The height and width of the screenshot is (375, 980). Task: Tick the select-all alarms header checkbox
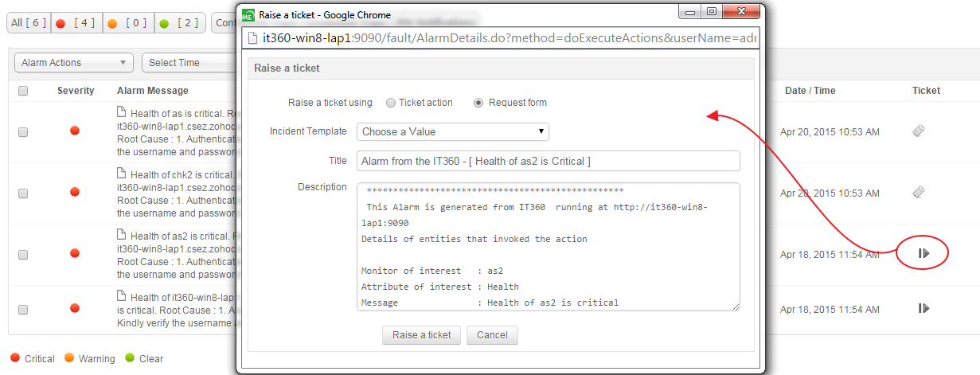click(23, 91)
